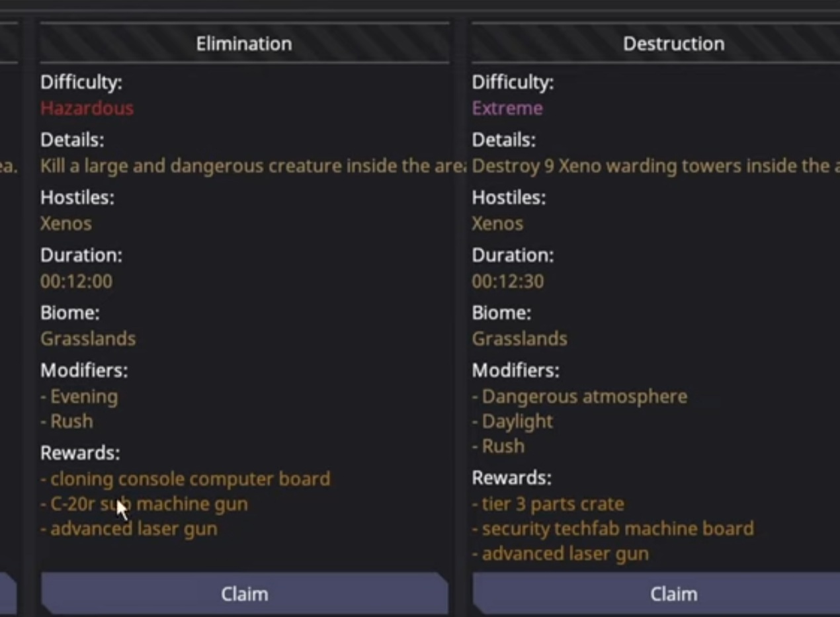This screenshot has width=840, height=617.
Task: Click the 00:12:30 duration value
Action: point(507,281)
